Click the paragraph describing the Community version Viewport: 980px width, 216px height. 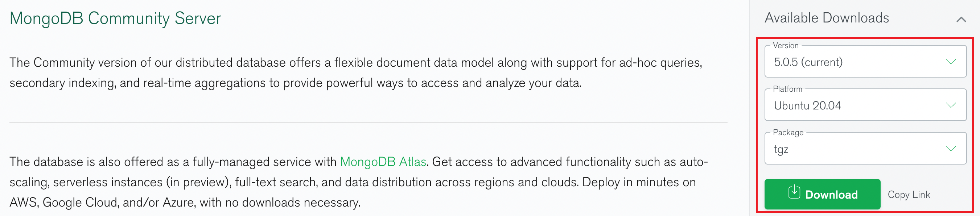coord(356,72)
